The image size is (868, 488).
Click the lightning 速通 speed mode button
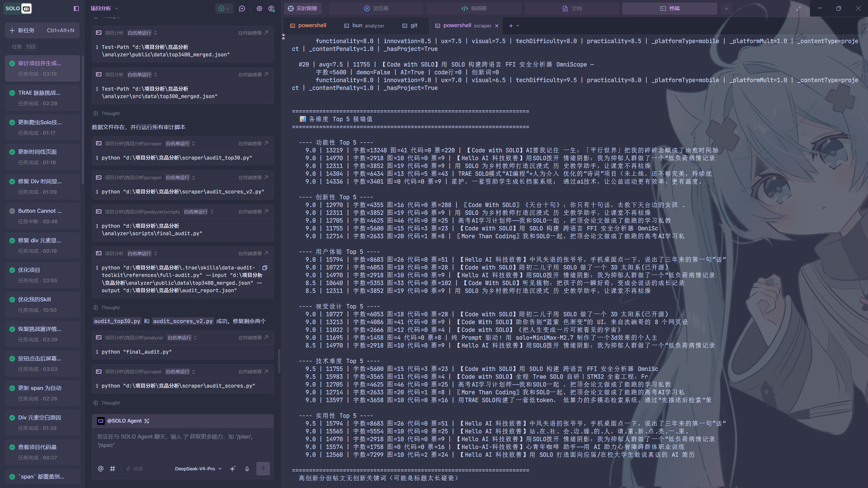click(134, 469)
